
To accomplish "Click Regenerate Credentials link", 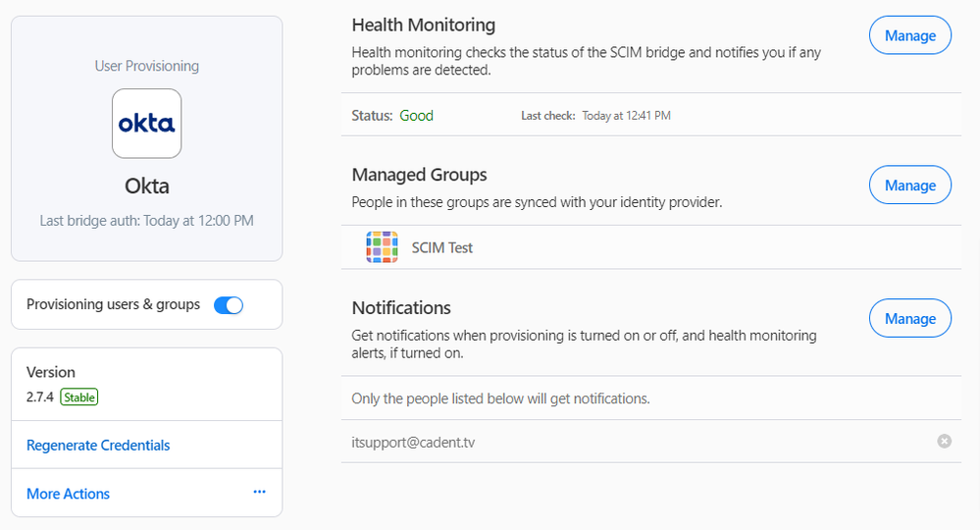I will (98, 446).
